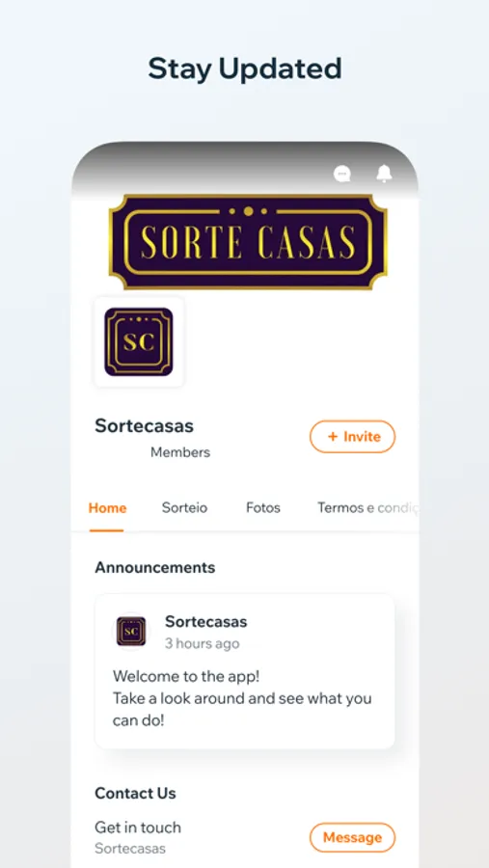The image size is (489, 868).
Task: Tap the notifications bell icon
Action: 384,174
